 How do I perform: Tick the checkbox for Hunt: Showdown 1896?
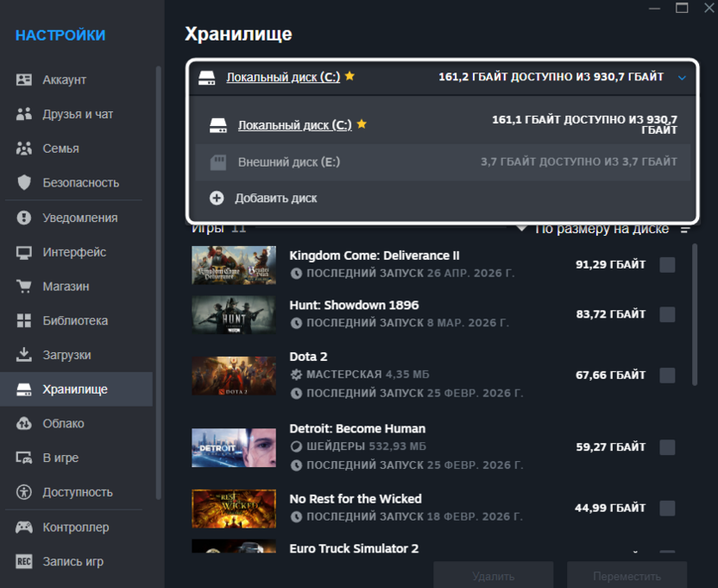(667, 314)
